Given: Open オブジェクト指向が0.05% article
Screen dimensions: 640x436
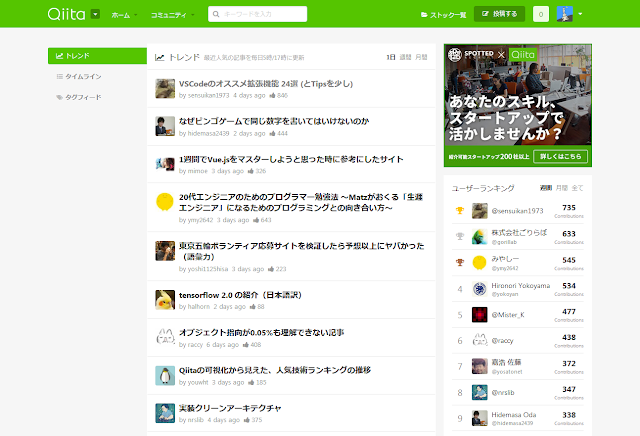Looking at the screenshot, I should point(261,332).
